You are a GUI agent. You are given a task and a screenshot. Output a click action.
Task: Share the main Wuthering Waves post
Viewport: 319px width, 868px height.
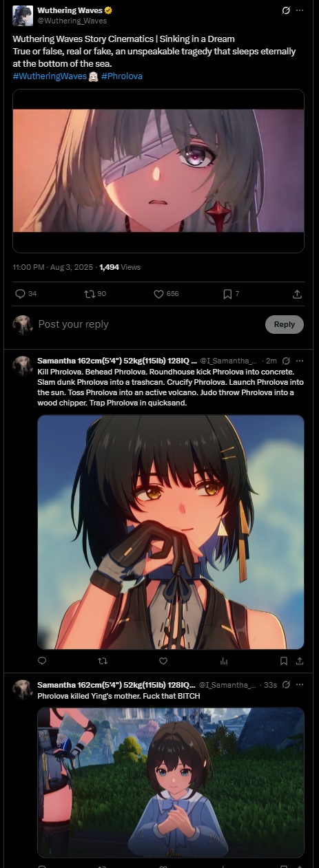point(297,294)
